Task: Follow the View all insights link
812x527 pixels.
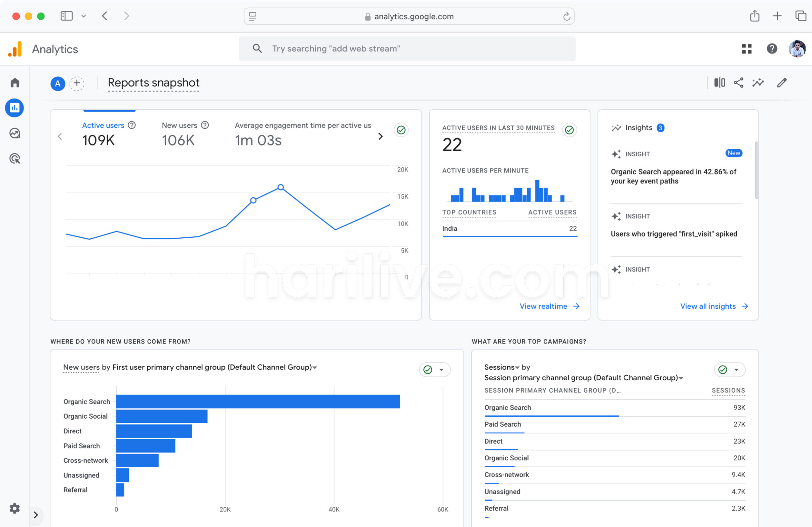Action: (x=709, y=306)
